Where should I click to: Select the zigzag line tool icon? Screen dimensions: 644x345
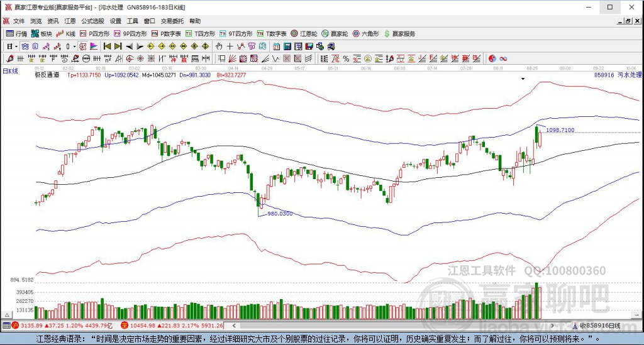[275, 58]
